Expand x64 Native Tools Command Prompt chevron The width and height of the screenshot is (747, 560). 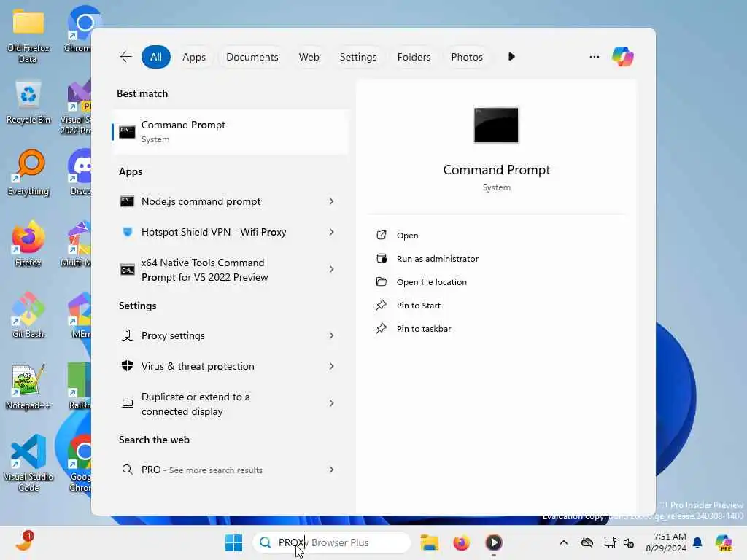[332, 270]
